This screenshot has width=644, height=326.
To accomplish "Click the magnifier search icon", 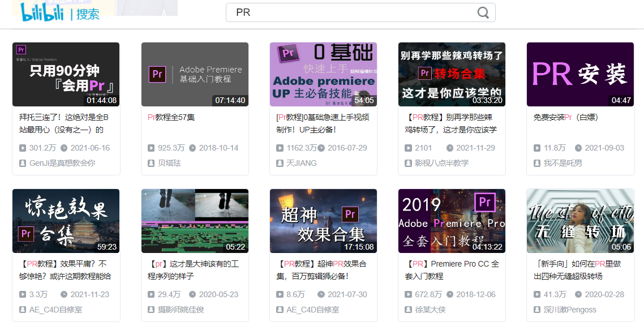I will 483,12.
